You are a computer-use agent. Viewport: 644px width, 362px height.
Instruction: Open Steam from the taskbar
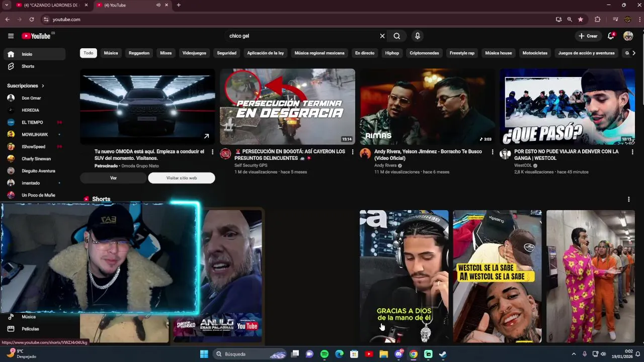pos(443,354)
